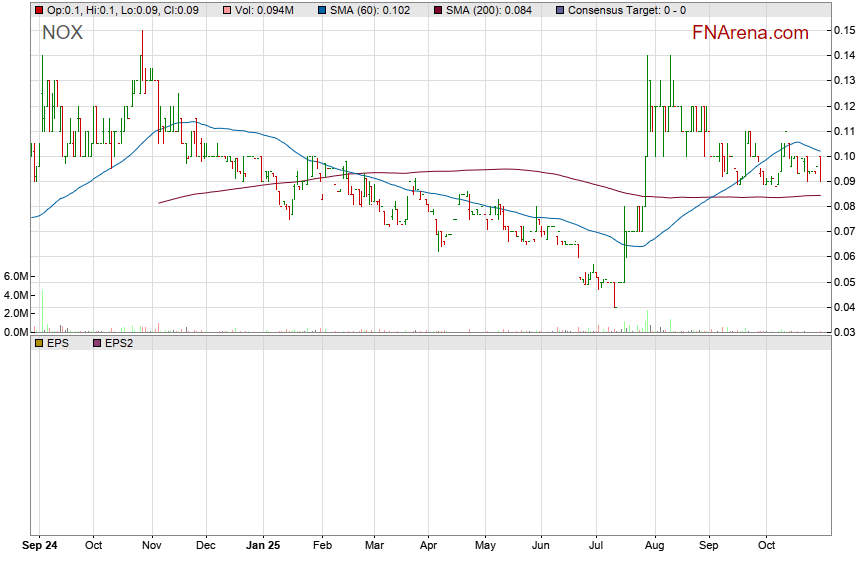Click the 0.15 price axis label
Image resolution: width=859 pixels, height=566 pixels.
coord(843,30)
